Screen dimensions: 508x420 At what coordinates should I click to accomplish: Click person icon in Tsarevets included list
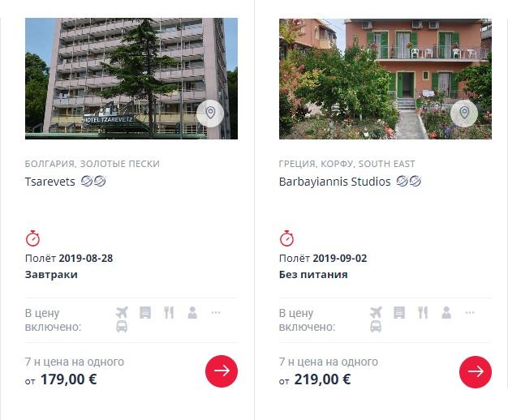coord(192,312)
